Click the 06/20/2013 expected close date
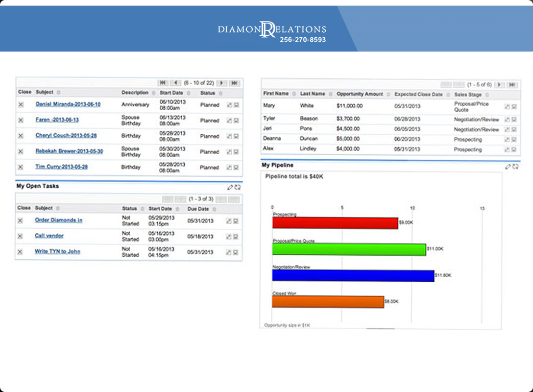 [x=407, y=139]
